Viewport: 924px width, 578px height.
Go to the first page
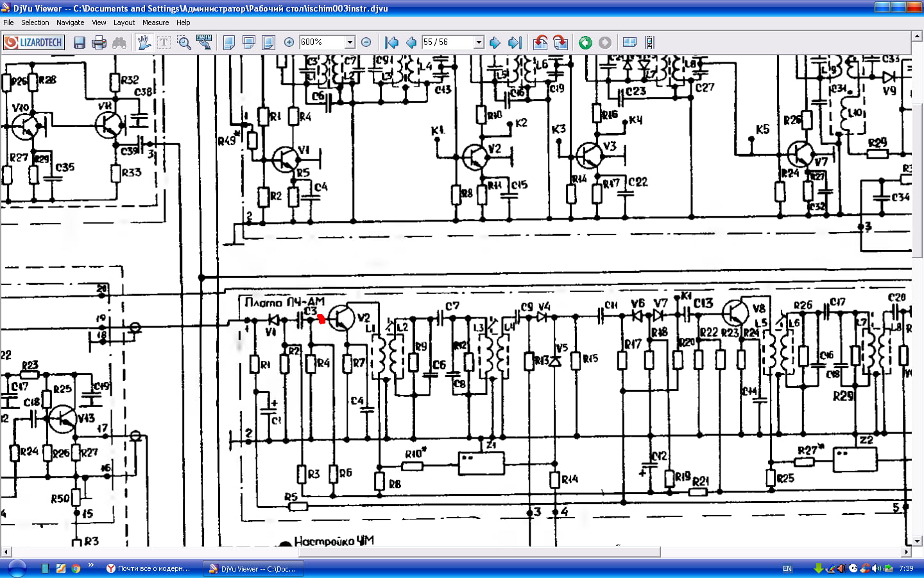point(391,42)
